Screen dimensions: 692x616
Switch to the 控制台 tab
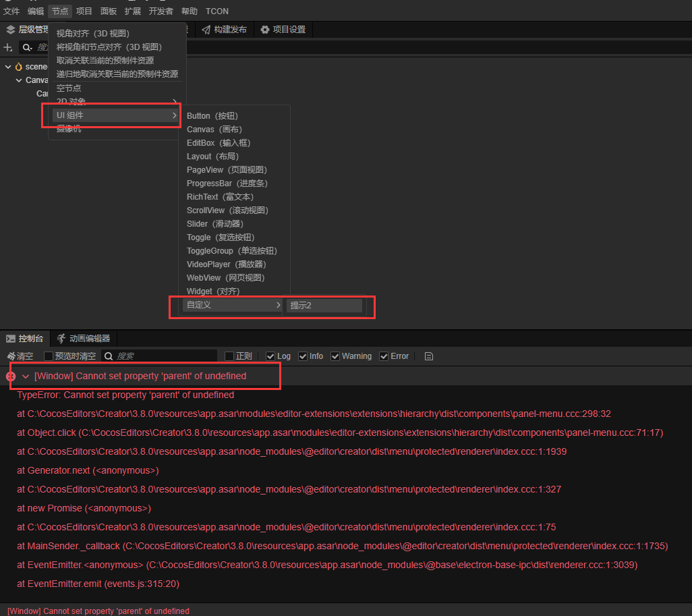click(x=25, y=339)
